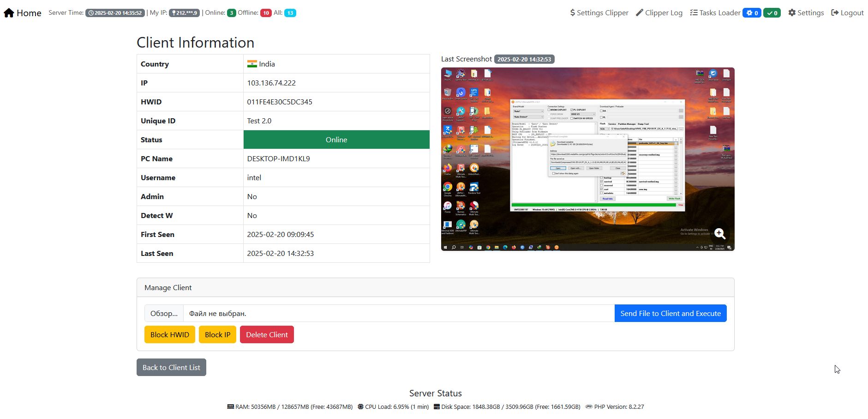The image size is (868, 419).
Task: Log out of the panel
Action: click(x=847, y=13)
